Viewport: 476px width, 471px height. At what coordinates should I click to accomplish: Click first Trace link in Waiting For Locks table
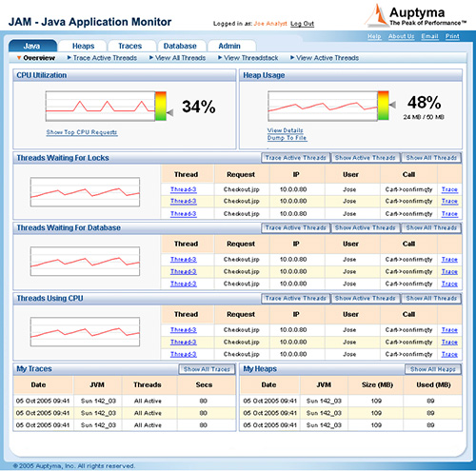[x=449, y=189]
